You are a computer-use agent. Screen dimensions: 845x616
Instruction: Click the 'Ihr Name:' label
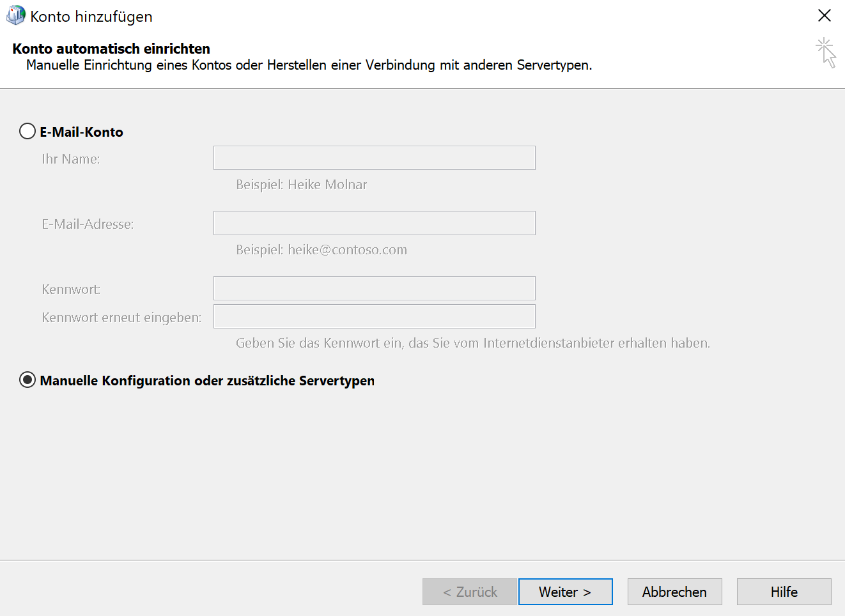click(x=71, y=159)
